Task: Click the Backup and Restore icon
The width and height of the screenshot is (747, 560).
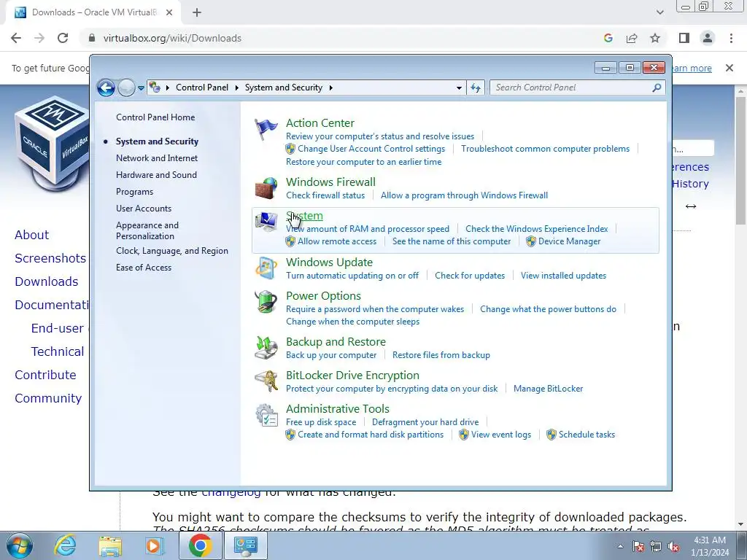Action: [266, 348]
